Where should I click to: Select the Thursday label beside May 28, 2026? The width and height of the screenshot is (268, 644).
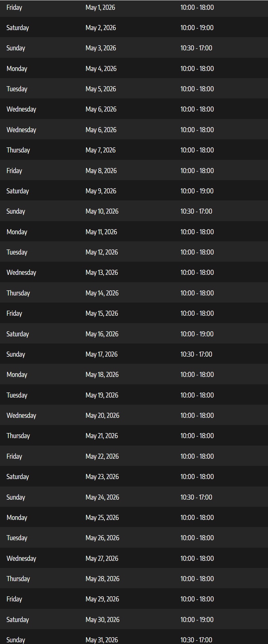click(18, 579)
